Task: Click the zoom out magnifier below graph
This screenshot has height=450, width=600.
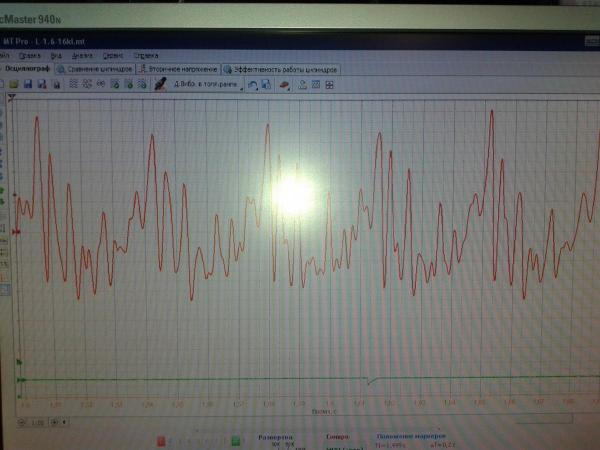Action: pyautogui.click(x=21, y=422)
